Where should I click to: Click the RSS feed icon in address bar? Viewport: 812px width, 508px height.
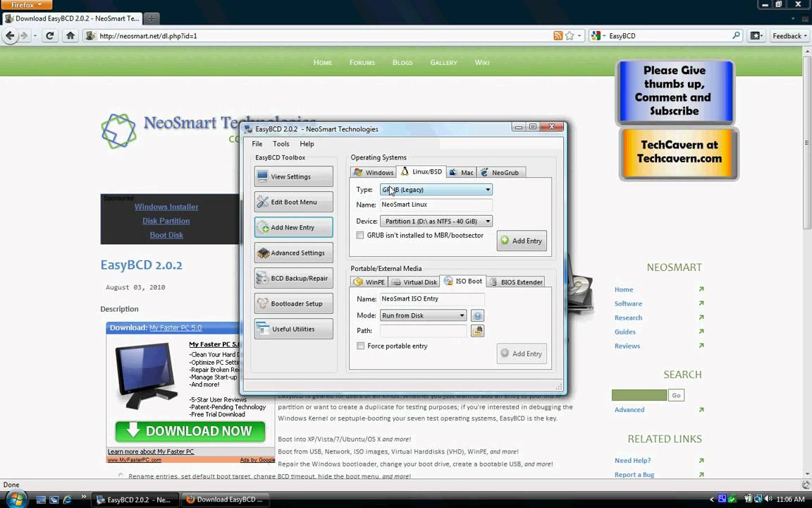click(558, 36)
